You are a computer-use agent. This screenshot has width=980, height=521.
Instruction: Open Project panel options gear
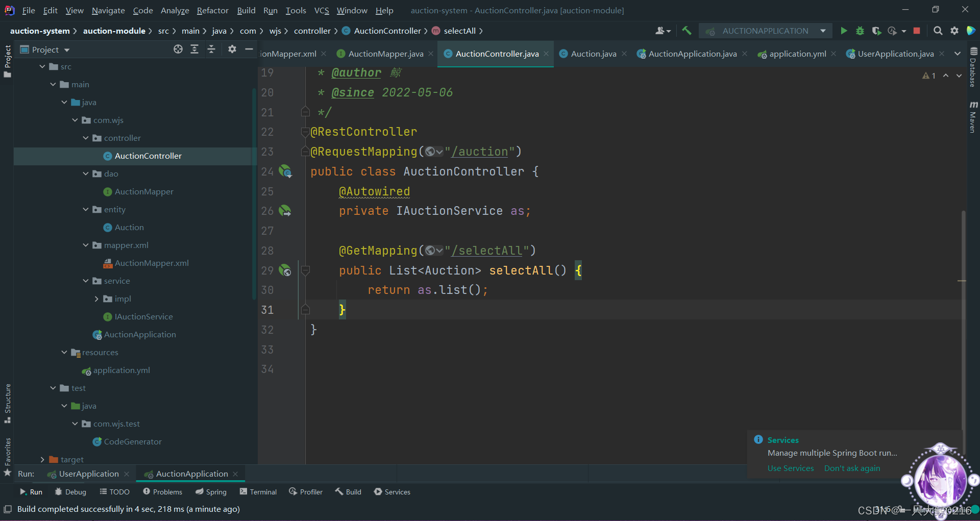coord(232,49)
